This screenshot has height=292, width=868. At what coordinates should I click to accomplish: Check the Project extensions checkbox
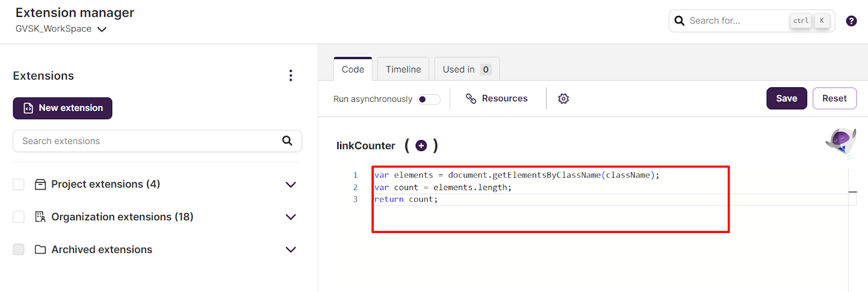(18, 184)
